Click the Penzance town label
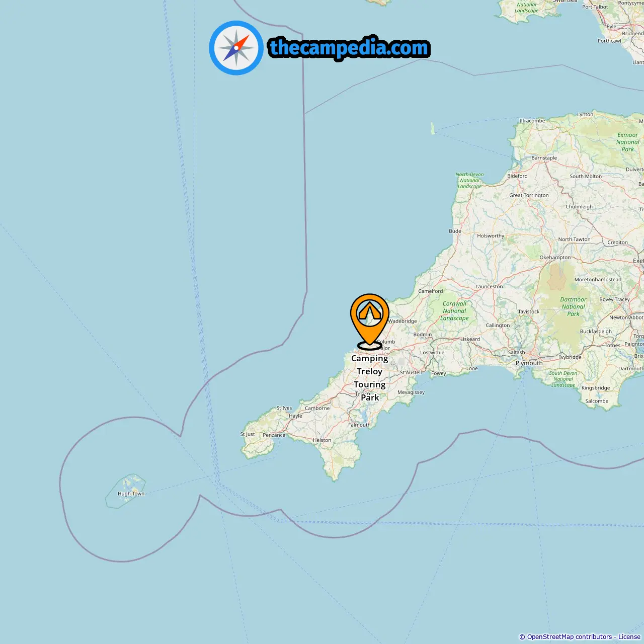The width and height of the screenshot is (644, 644). tap(274, 435)
